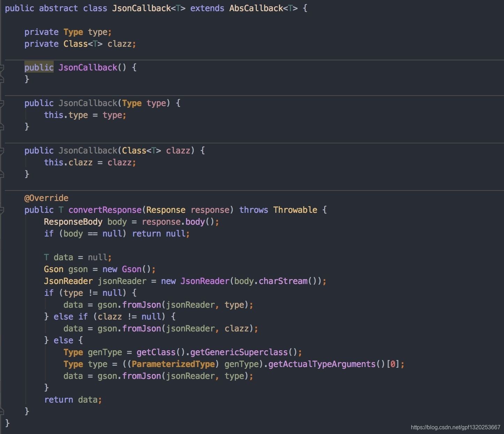Screen dimensions: 504x434
Task: Click the 'private Class<T> clazz;' field line
Action: pos(80,44)
